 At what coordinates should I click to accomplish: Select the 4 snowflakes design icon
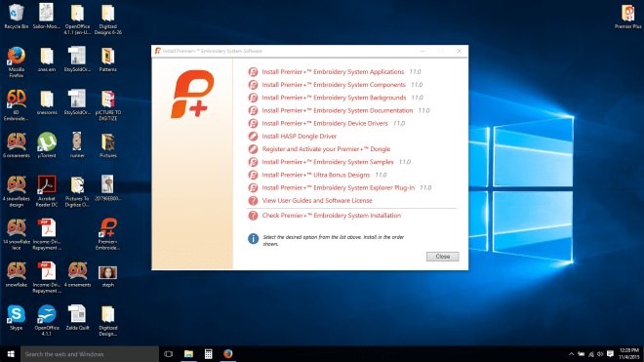point(17,190)
